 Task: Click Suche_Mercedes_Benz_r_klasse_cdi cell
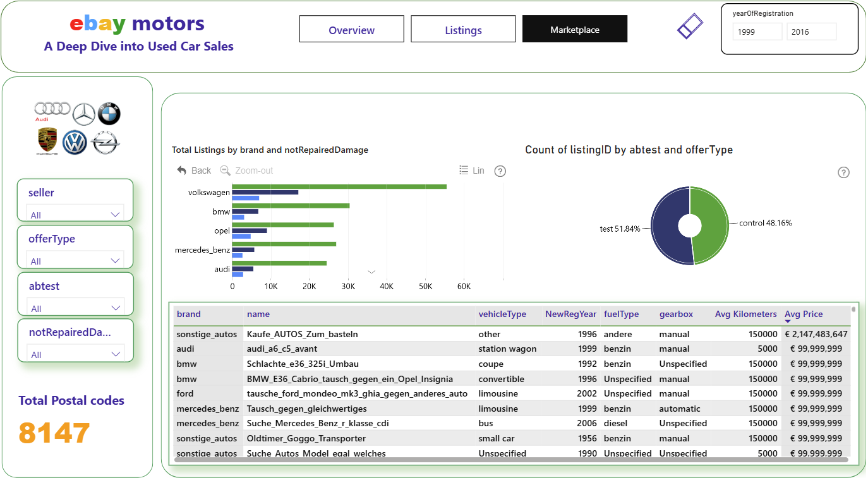tap(318, 423)
